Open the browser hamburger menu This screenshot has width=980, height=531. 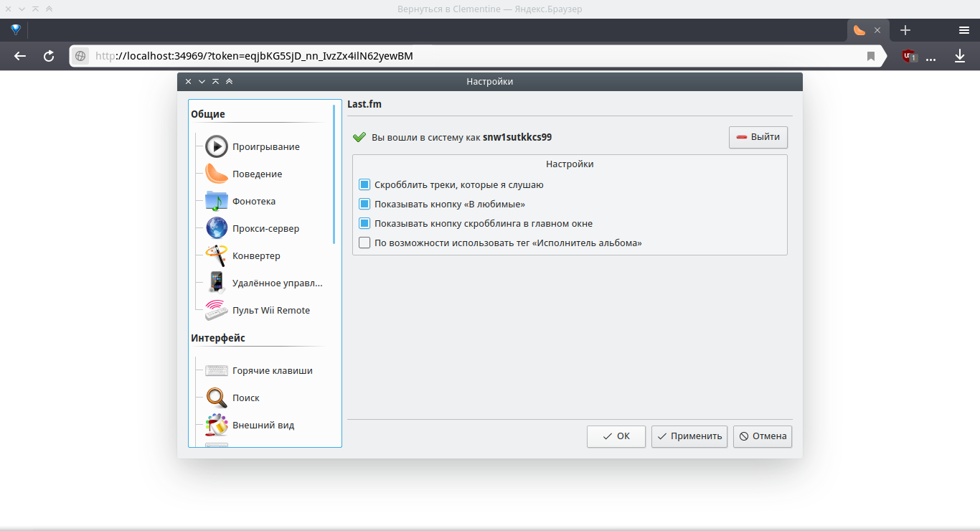[964, 30]
